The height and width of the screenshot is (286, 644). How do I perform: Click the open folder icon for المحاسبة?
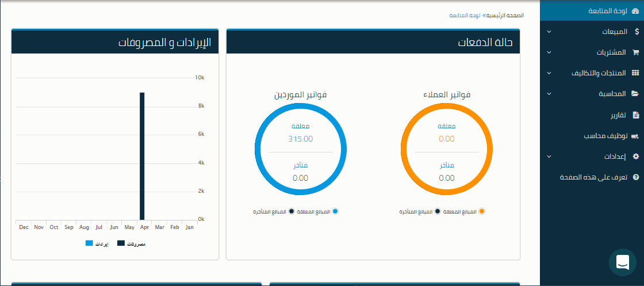pyautogui.click(x=635, y=93)
